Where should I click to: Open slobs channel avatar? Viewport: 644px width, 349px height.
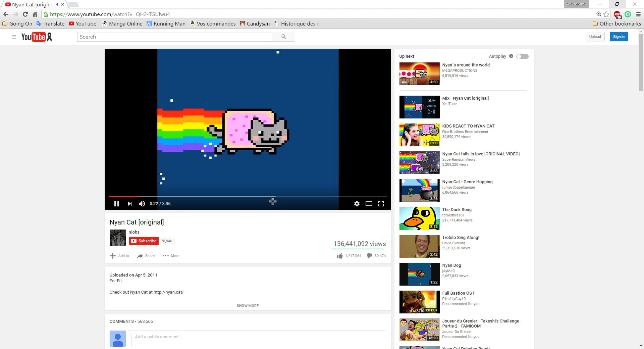click(x=117, y=238)
